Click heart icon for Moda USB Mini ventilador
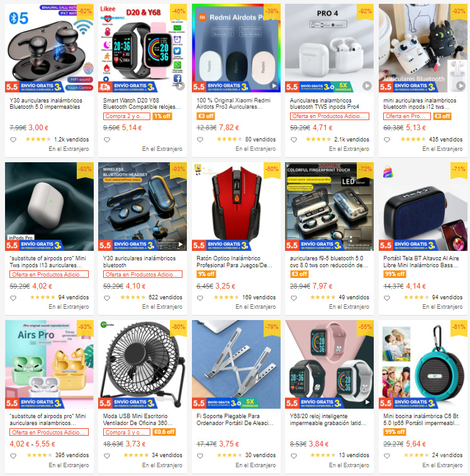470x476 pixels. (x=107, y=456)
